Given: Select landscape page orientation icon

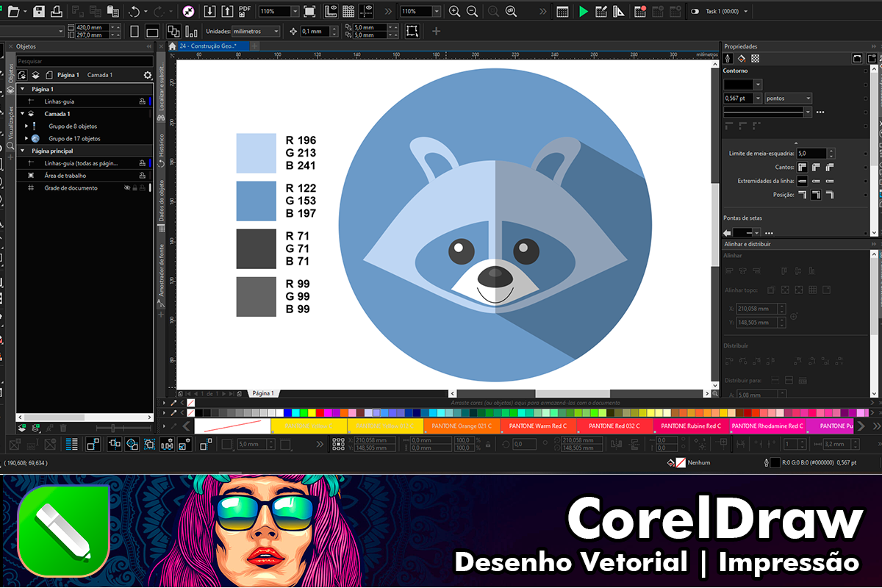Looking at the screenshot, I should coord(152,32).
